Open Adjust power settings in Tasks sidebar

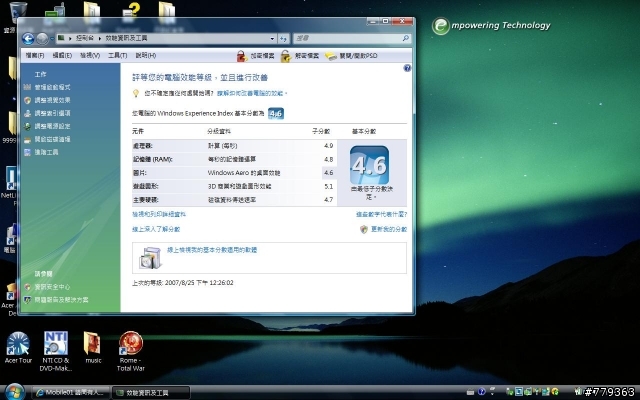point(52,127)
